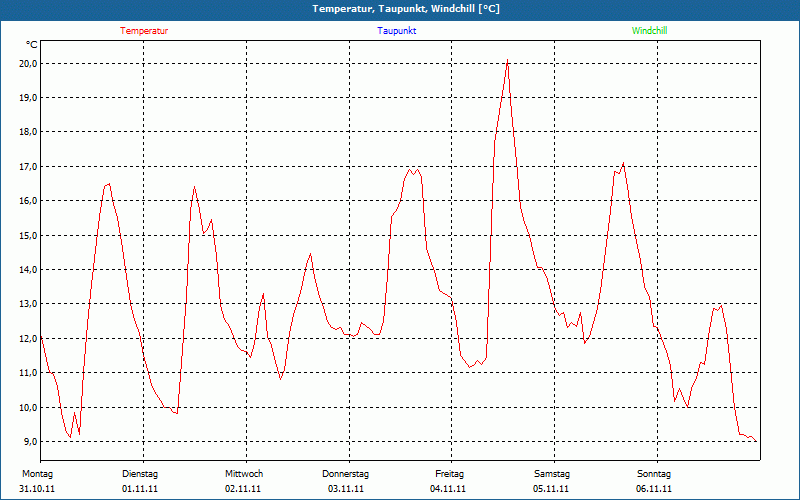The image size is (800, 500).
Task: Click the 20 degree temperature peak on Friday
Action: (x=507, y=60)
